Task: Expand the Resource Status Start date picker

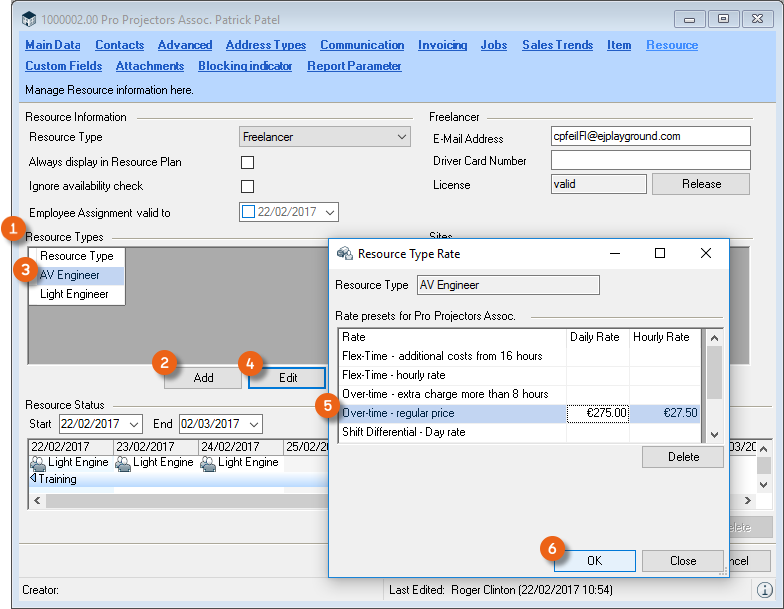Action: 133,424
